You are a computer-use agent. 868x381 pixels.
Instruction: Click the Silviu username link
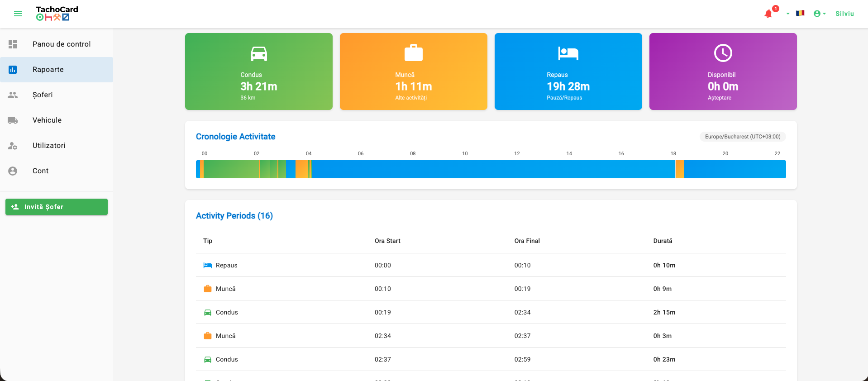844,14
